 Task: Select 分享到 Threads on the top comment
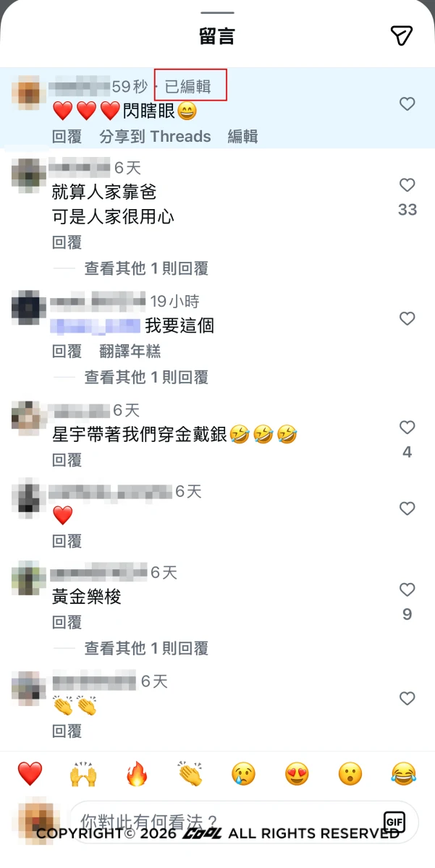[x=155, y=137]
